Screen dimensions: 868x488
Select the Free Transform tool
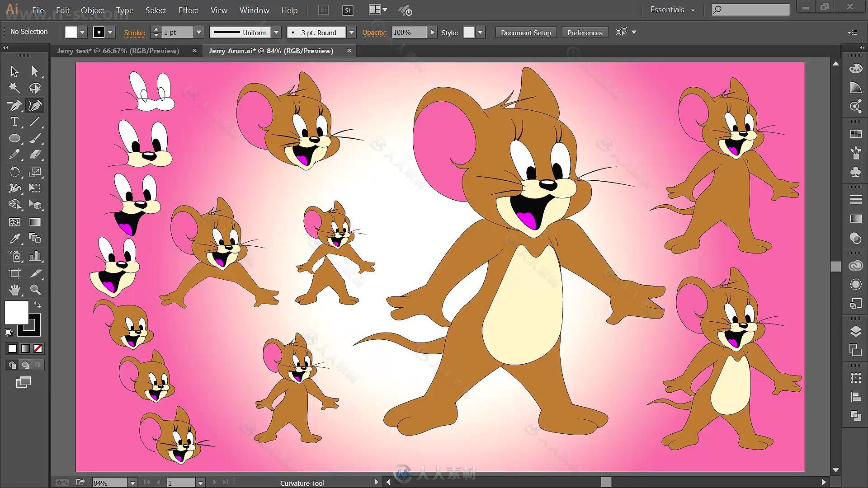point(35,188)
